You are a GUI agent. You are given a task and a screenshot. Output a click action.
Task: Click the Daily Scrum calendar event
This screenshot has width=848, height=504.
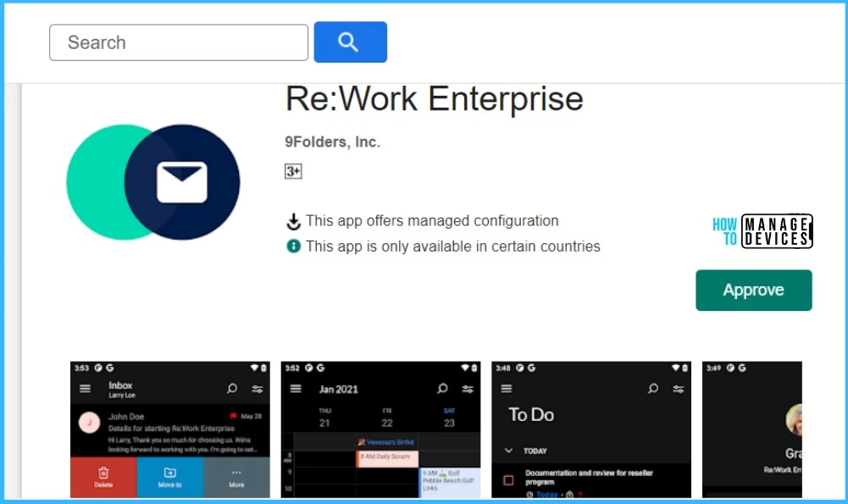coord(386,458)
